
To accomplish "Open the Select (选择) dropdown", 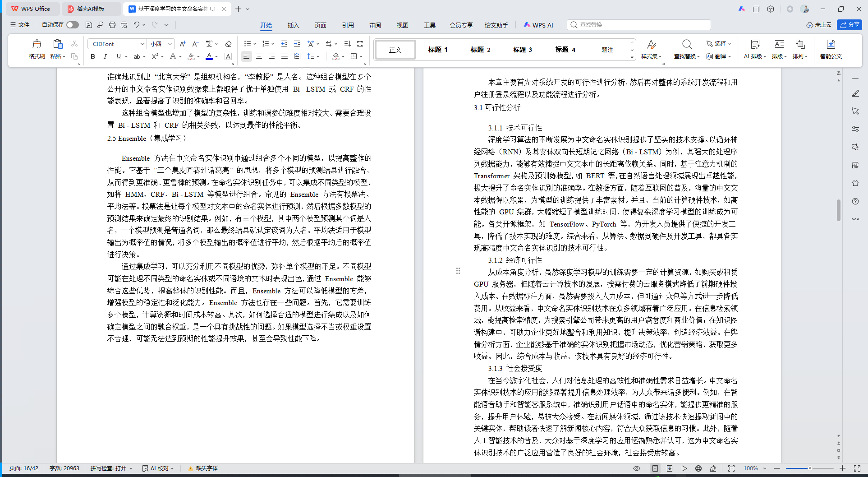I will 718,44.
